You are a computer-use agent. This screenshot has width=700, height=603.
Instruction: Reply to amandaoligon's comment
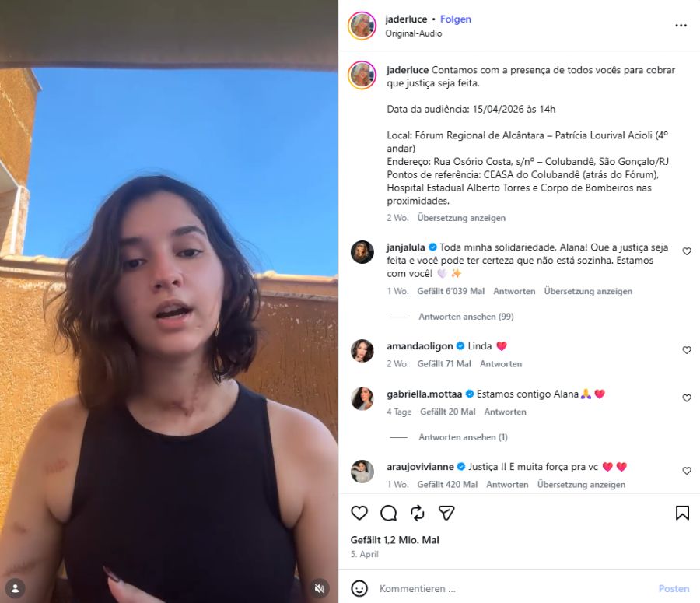coord(500,364)
